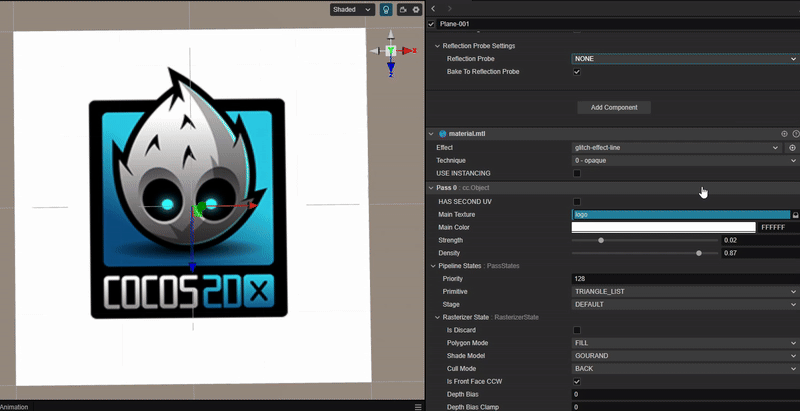This screenshot has height=411, width=800.
Task: Click the Plane-001 name field
Action: pos(618,24)
